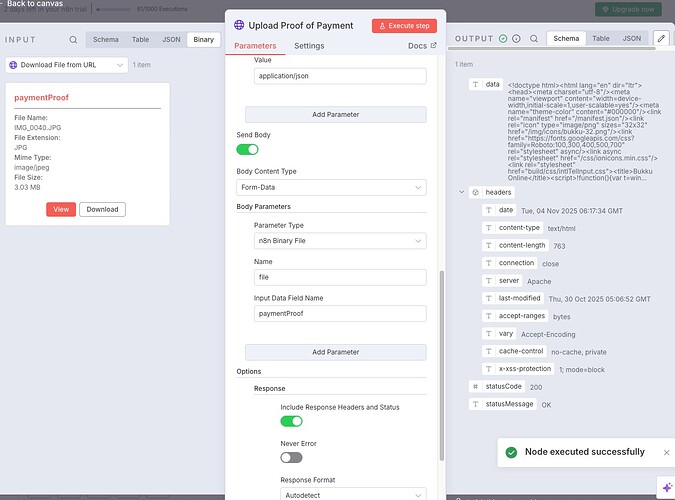This screenshot has height=500, width=675.
Task: Click the output panel horizontal scrollbar
Action: pos(551,49)
